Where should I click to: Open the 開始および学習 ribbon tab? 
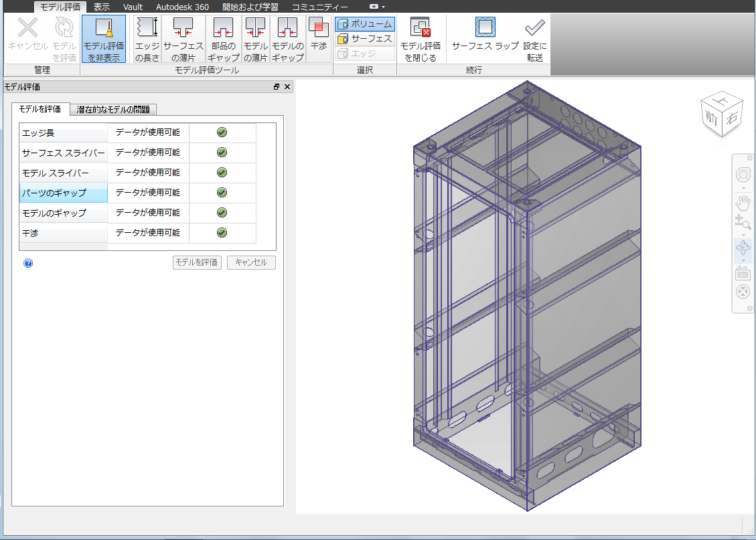tap(250, 7)
